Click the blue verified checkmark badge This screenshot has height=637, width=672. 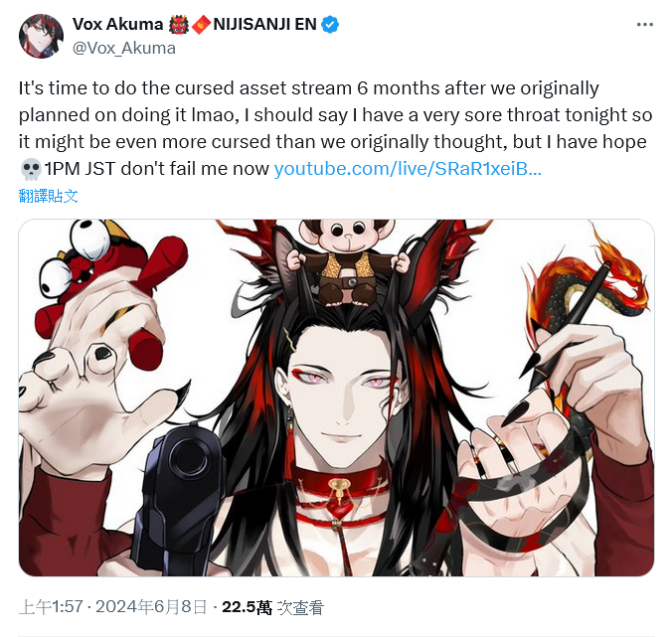[x=330, y=25]
